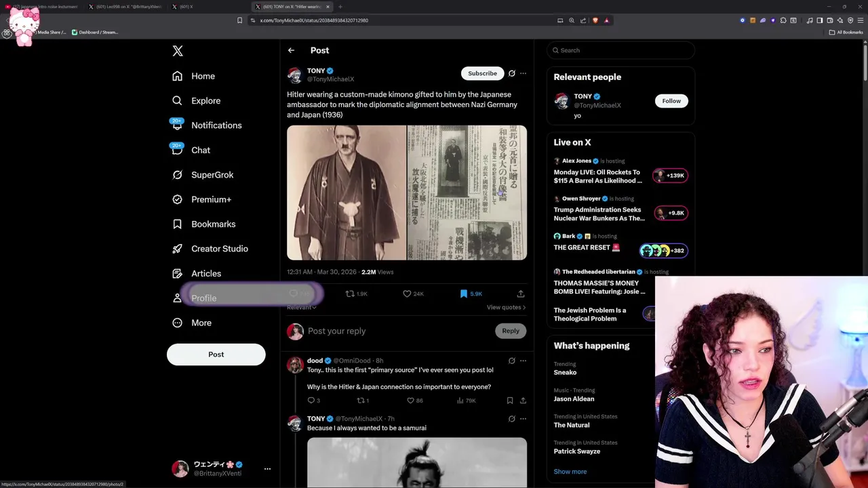Image resolution: width=868 pixels, height=488 pixels.
Task: Open a new browser tab
Action: pos(340,7)
